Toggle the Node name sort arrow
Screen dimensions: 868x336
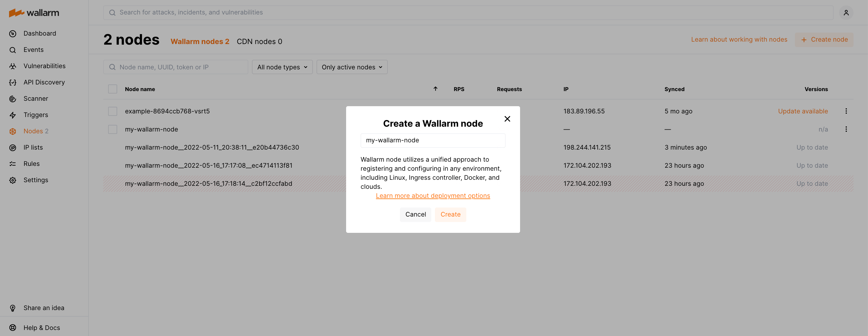(435, 89)
